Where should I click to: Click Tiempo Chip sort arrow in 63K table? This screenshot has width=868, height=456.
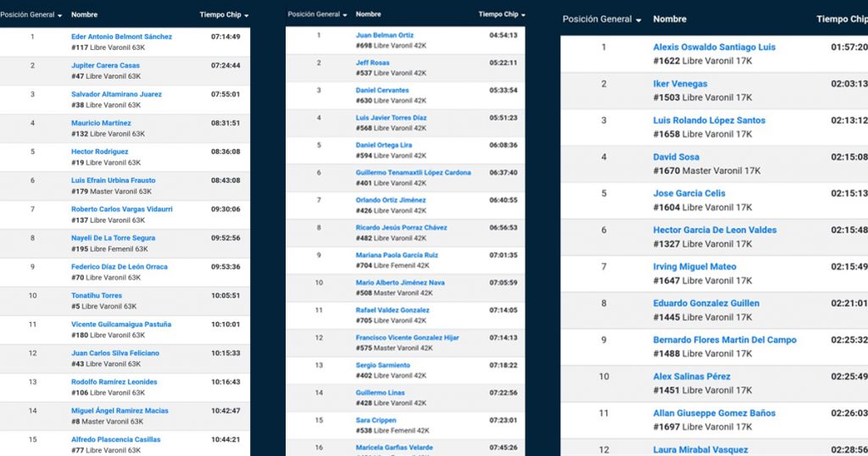(246, 15)
